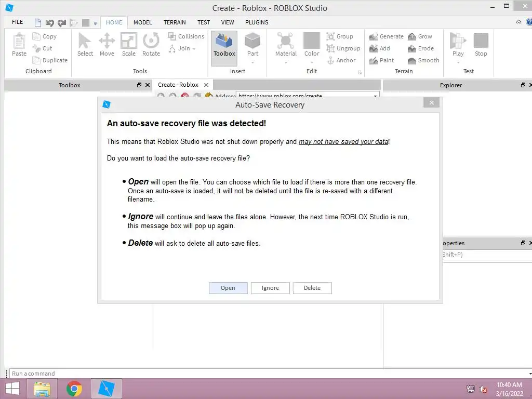This screenshot has width=532, height=399.
Task: Expand the Part dropdown arrow
Action: click(252, 62)
